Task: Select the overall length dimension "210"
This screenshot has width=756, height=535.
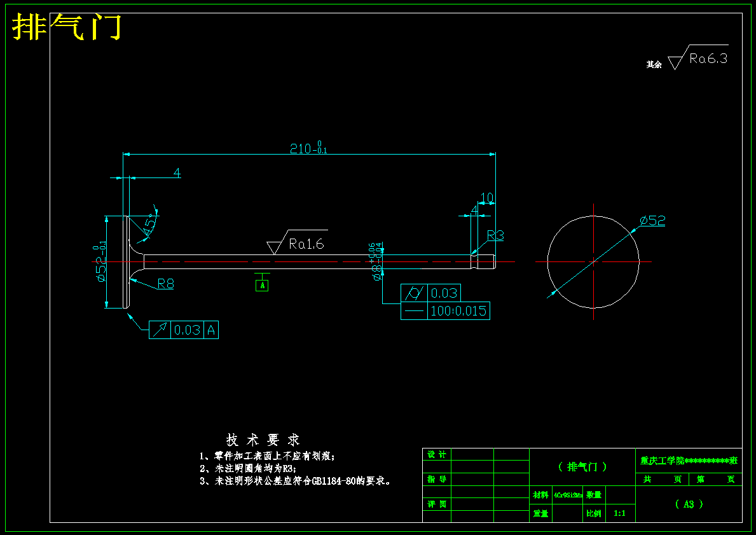Action: (300, 149)
